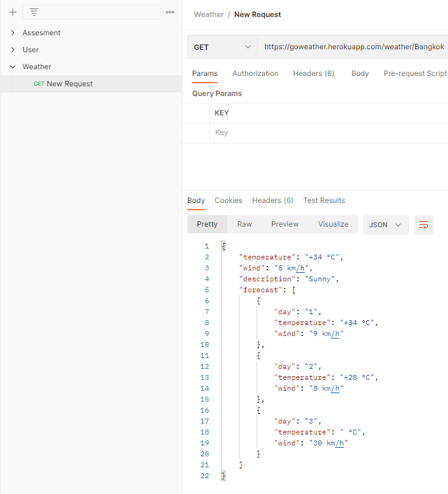The image size is (448, 494).
Task: Toggle the wrap lines icon in response
Action: click(424, 225)
